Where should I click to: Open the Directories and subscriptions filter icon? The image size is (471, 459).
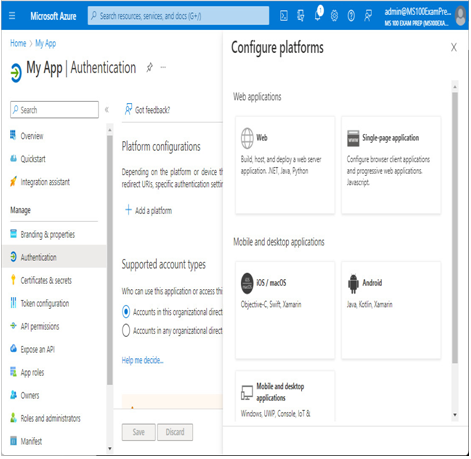click(300, 16)
